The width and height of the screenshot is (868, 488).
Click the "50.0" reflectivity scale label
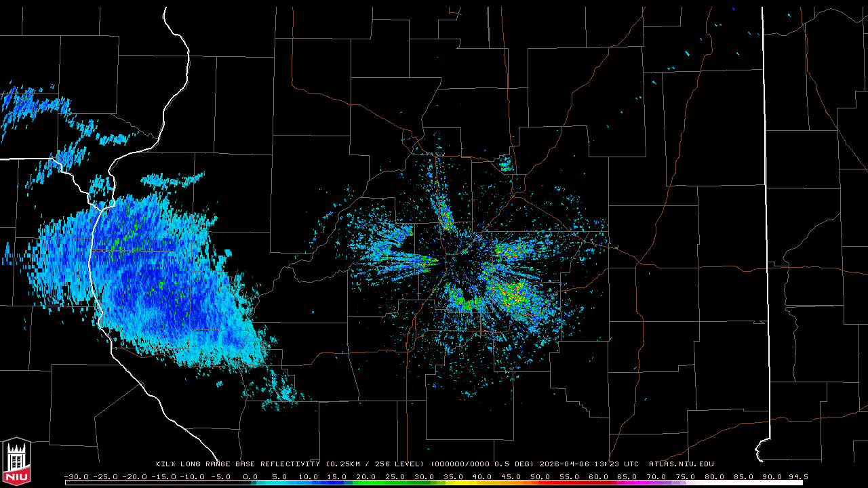[x=542, y=476]
